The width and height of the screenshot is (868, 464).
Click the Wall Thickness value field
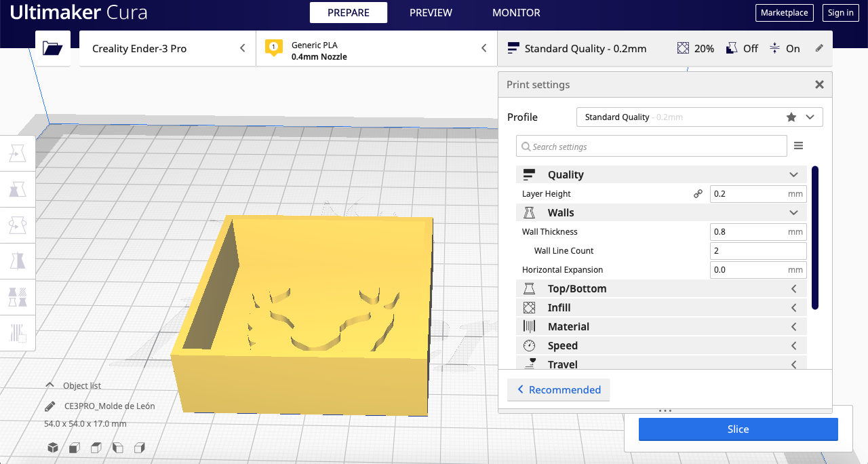(758, 231)
